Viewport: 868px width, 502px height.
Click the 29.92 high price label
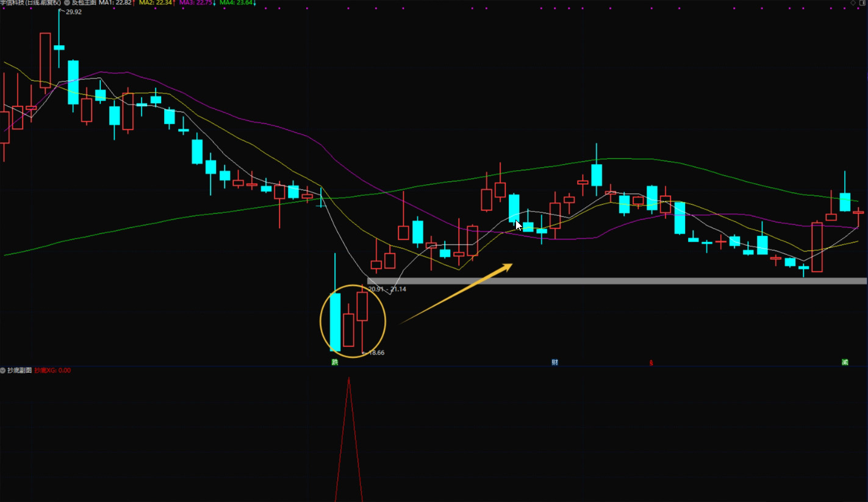[x=73, y=12]
